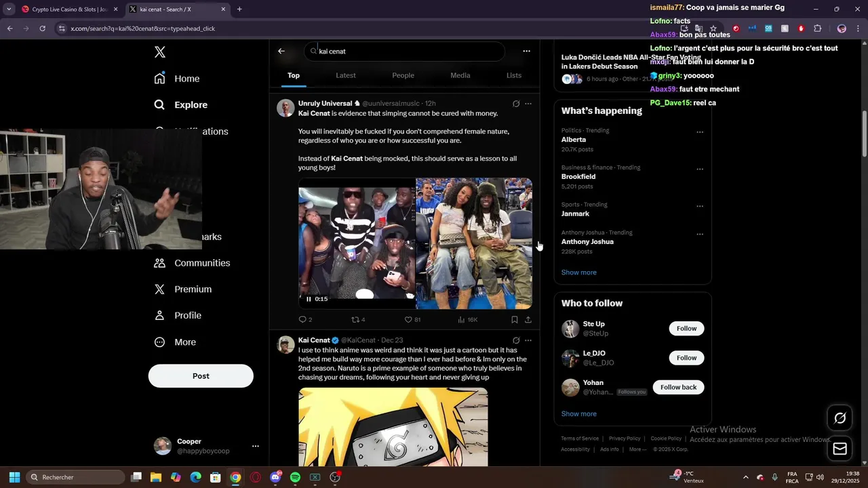Go to the Explore page
Screen dimensions: 868x488
pos(180,105)
